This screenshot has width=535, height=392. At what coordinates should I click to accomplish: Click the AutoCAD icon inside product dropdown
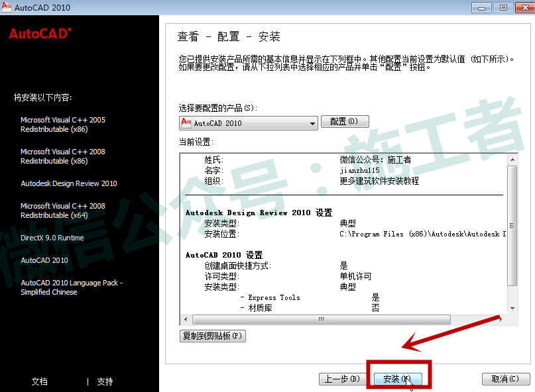coord(186,122)
